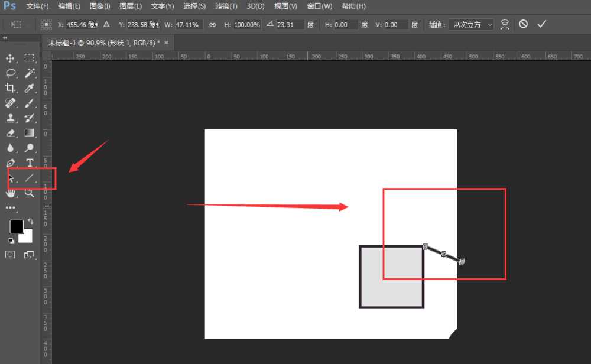Pick the Eyedropper tool
The image size is (591, 364).
[28, 87]
